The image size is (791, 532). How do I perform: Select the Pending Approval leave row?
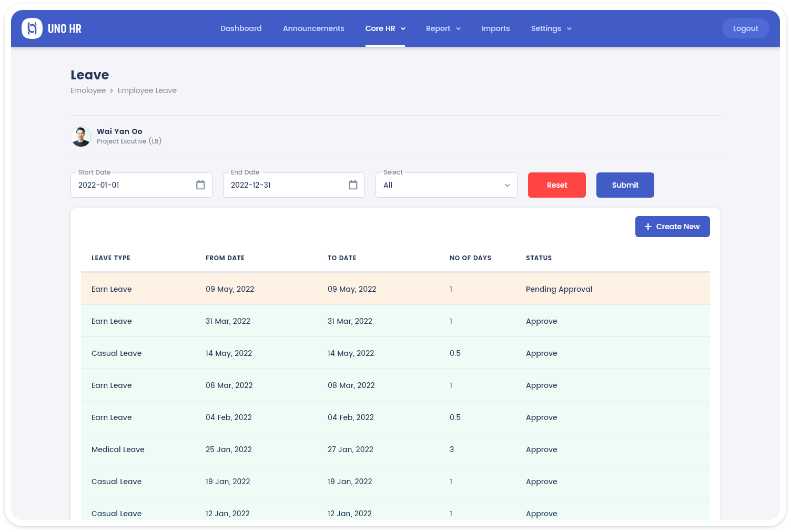(x=395, y=289)
